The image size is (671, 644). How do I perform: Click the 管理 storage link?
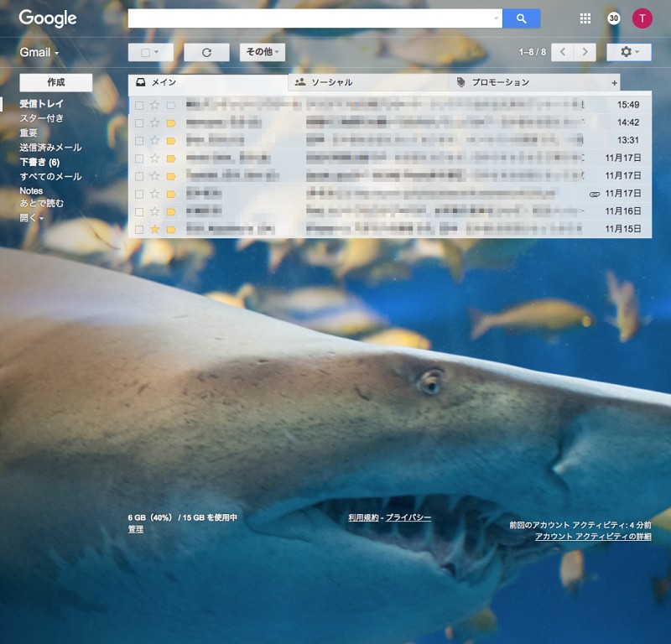click(136, 529)
